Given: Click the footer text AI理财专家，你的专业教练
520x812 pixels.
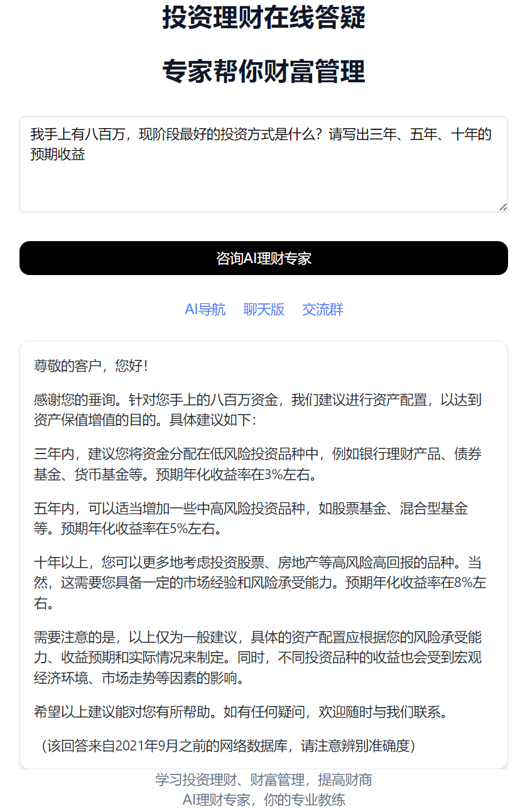Looking at the screenshot, I should tap(264, 799).
